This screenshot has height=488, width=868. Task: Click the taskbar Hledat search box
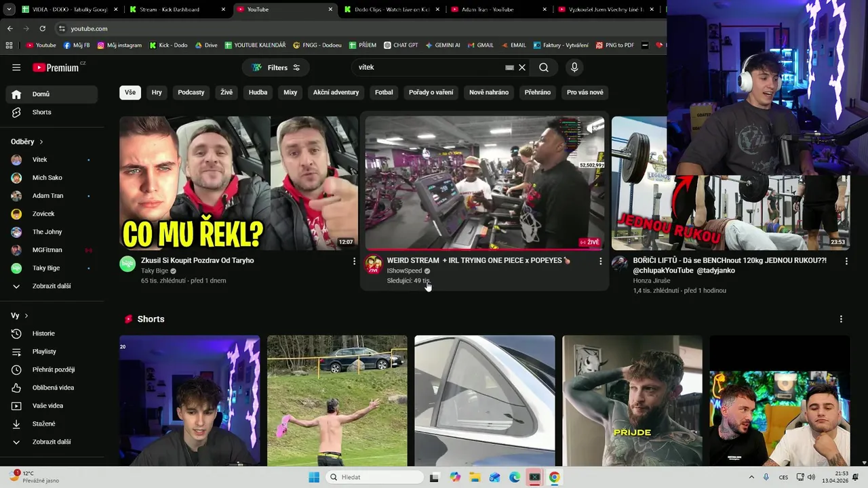[x=374, y=477]
